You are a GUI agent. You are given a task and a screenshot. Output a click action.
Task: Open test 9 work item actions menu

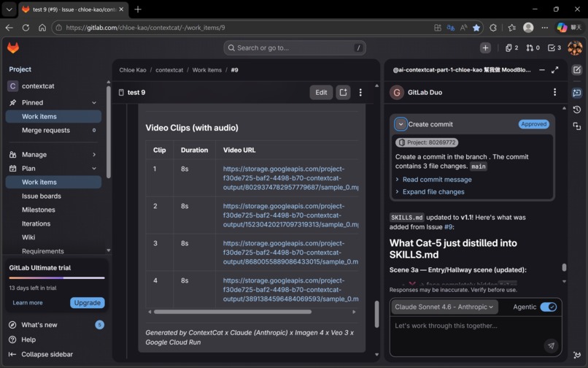click(360, 93)
